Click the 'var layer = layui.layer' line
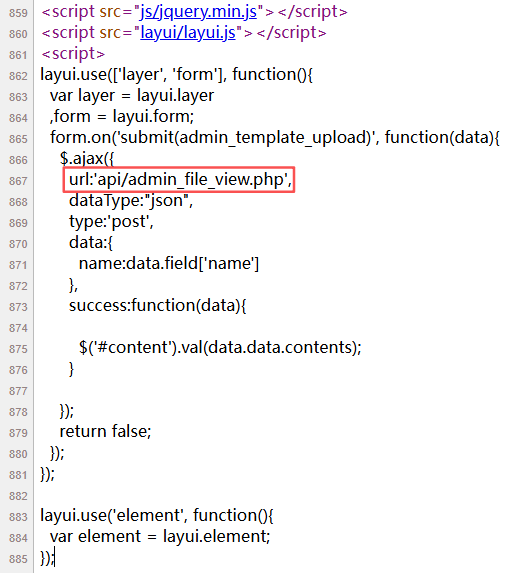This screenshot has height=573, width=519. point(132,96)
